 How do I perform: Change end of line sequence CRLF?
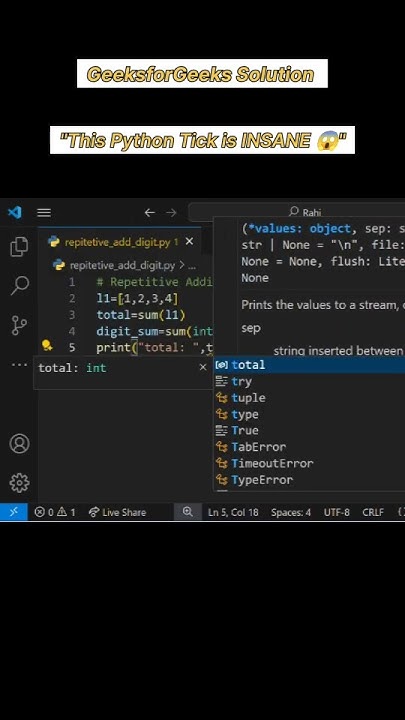click(x=373, y=512)
